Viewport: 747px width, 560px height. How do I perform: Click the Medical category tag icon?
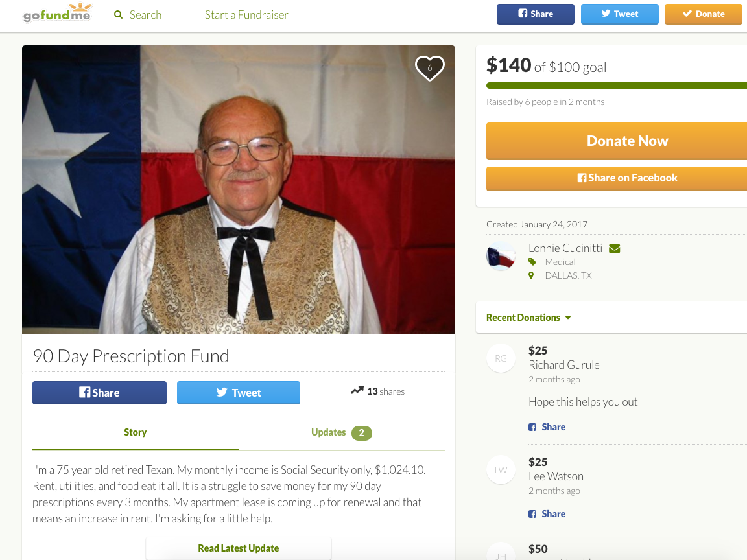click(x=532, y=262)
